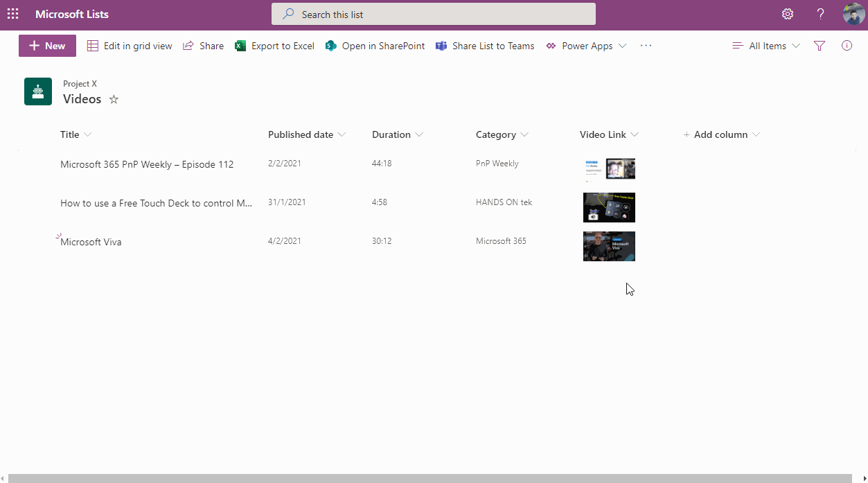Click the Microsoft 365 category cell
The height and width of the screenshot is (483, 868).
pyautogui.click(x=501, y=241)
